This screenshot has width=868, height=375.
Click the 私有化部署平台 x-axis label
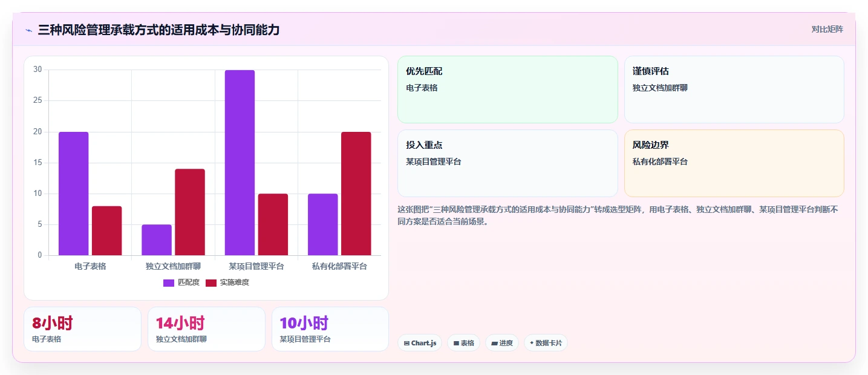click(339, 266)
